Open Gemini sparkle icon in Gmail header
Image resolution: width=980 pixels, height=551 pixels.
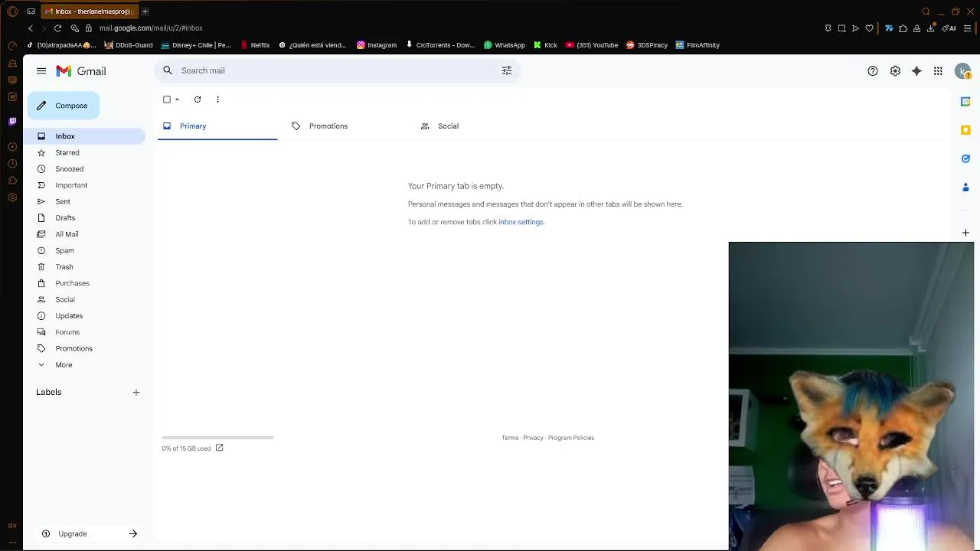pyautogui.click(x=916, y=71)
